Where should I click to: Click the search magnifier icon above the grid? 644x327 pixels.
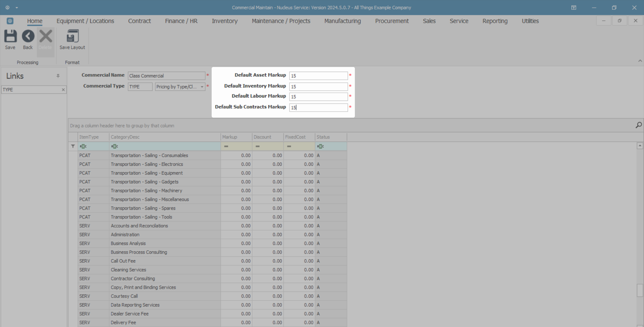click(639, 125)
